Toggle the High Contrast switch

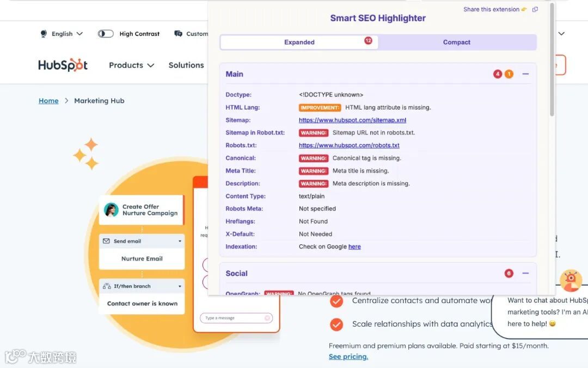click(x=106, y=34)
